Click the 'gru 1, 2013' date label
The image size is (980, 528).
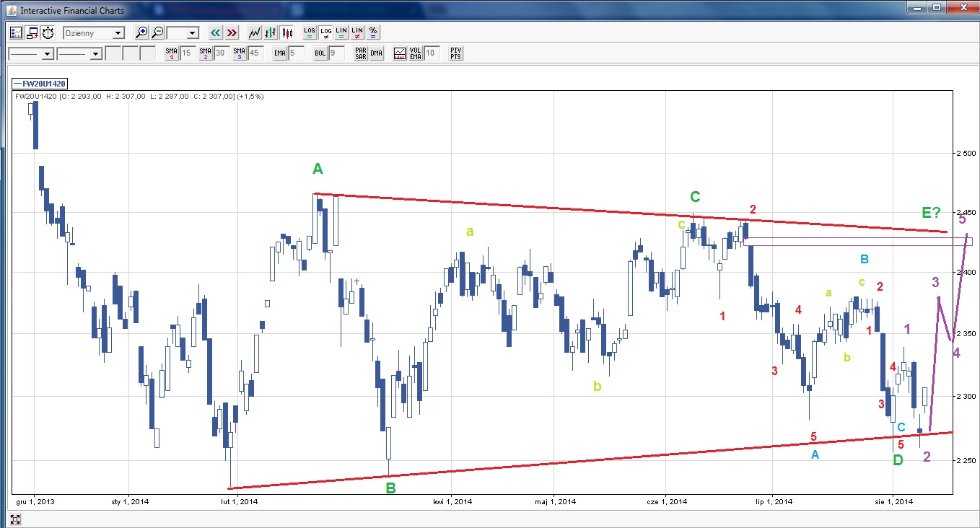click(35, 501)
